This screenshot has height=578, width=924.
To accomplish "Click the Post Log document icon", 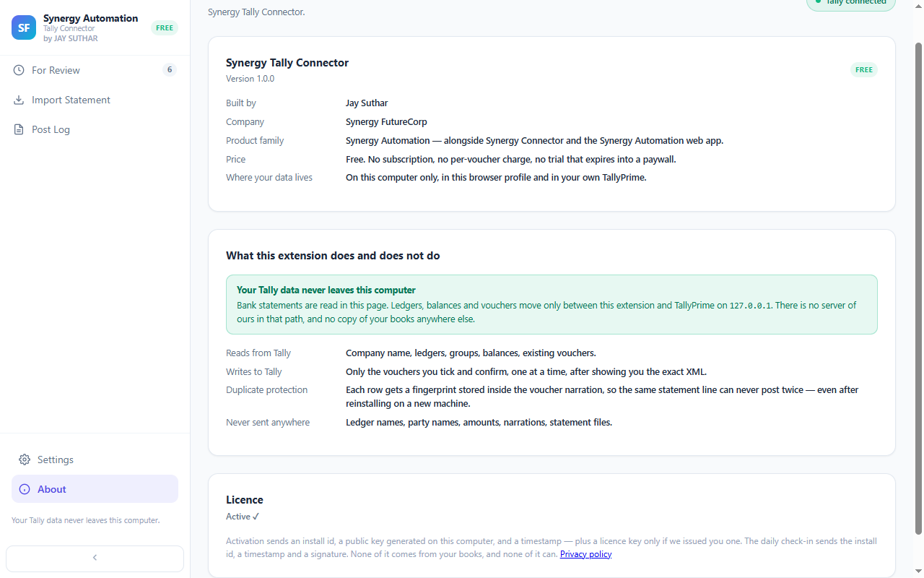I will click(x=19, y=129).
